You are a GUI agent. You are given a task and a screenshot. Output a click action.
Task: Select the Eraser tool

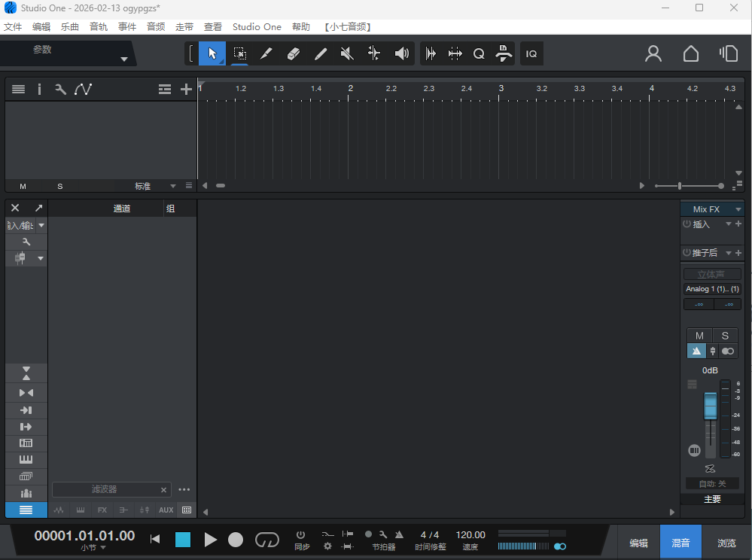[293, 53]
